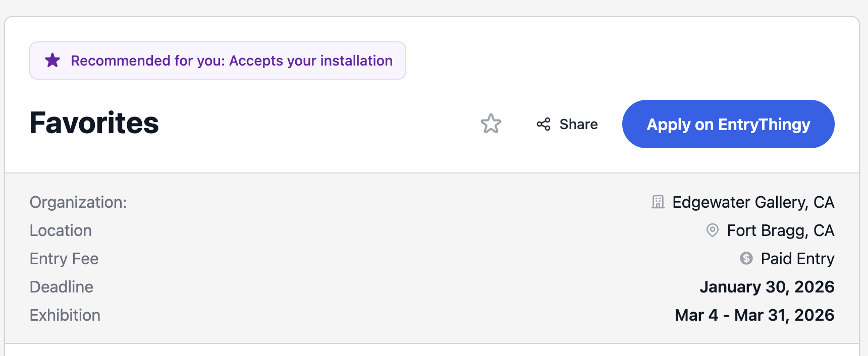Screen dimensions: 868x356
Task: Click the map pin location icon
Action: click(712, 230)
